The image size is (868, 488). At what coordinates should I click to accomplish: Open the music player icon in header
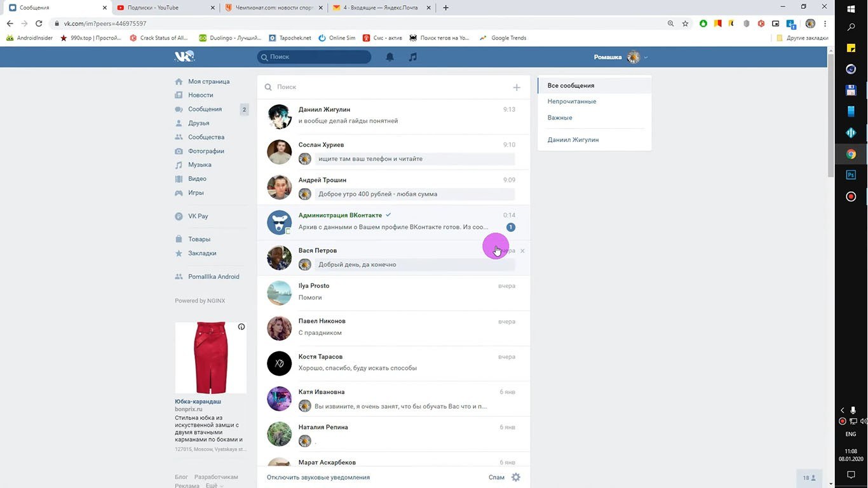[x=413, y=57]
